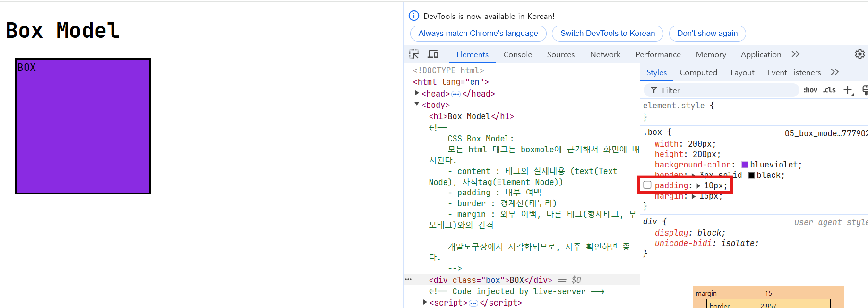This screenshot has width=868, height=308.
Task: Click margin top value 15 in box diagram
Action: pos(769,293)
